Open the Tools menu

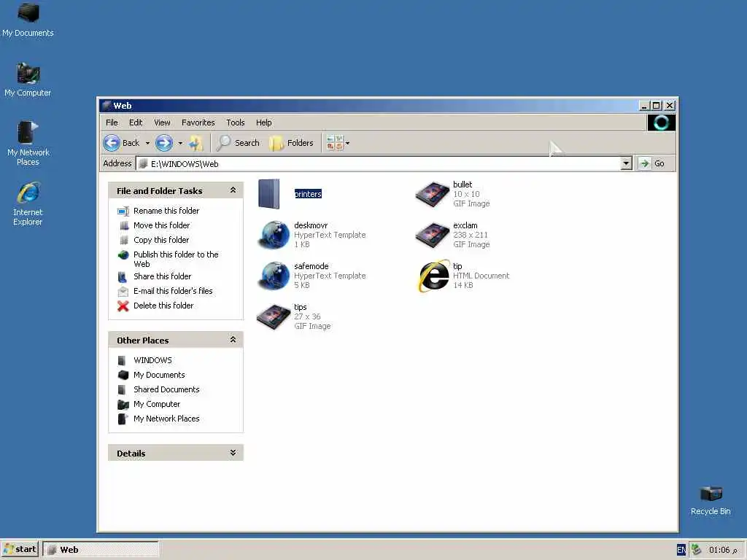[236, 122]
